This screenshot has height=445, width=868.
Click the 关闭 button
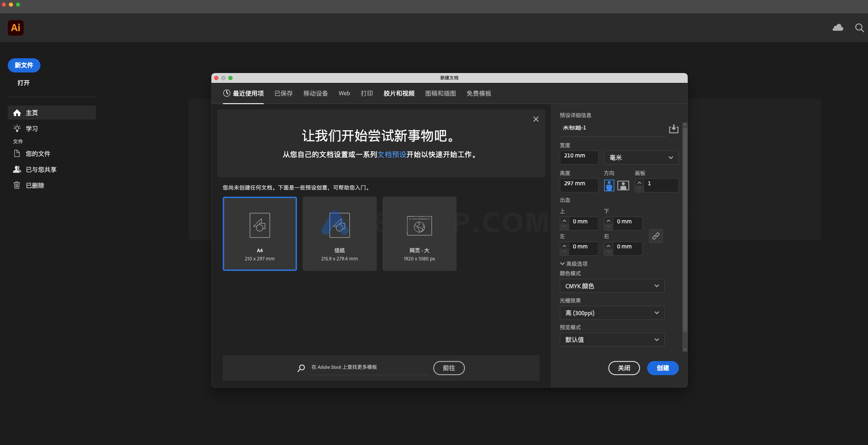point(624,368)
